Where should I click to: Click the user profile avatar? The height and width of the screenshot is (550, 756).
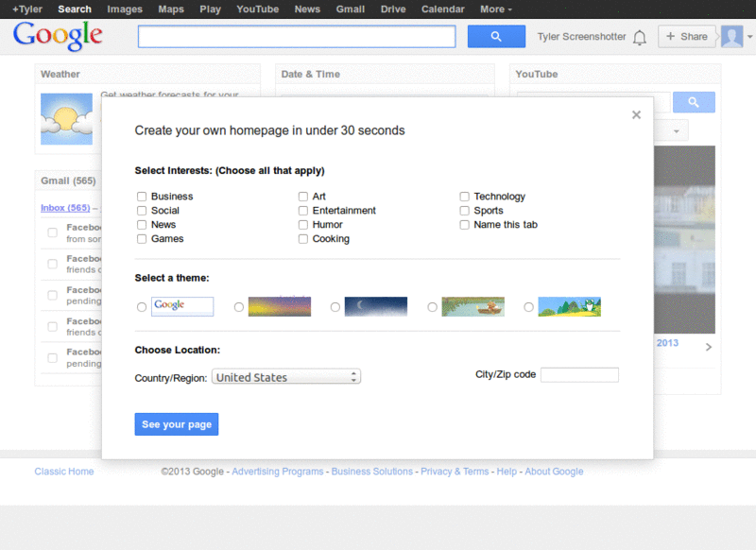point(731,37)
